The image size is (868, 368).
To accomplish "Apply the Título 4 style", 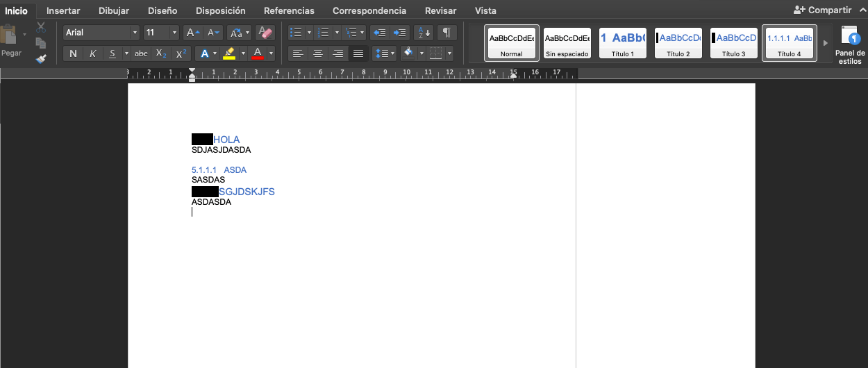I will point(790,43).
